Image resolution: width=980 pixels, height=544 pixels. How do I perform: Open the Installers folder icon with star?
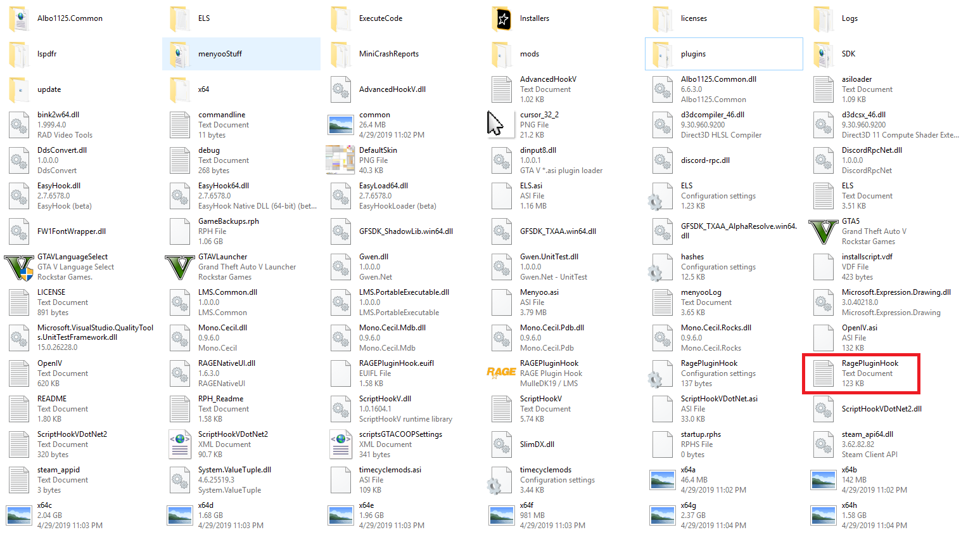502,18
